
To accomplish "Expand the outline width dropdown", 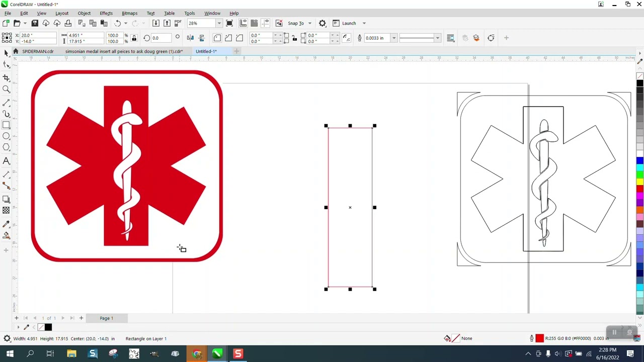I will click(x=394, y=38).
